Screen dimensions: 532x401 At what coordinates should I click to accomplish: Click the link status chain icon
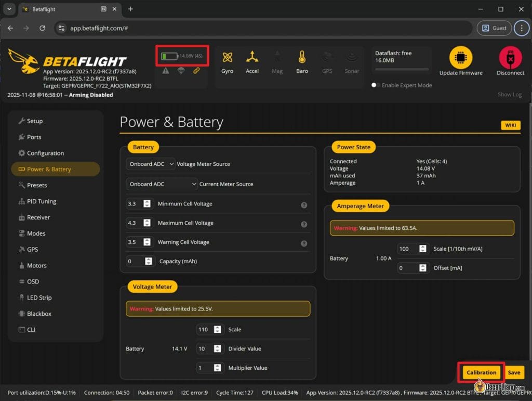click(x=196, y=71)
